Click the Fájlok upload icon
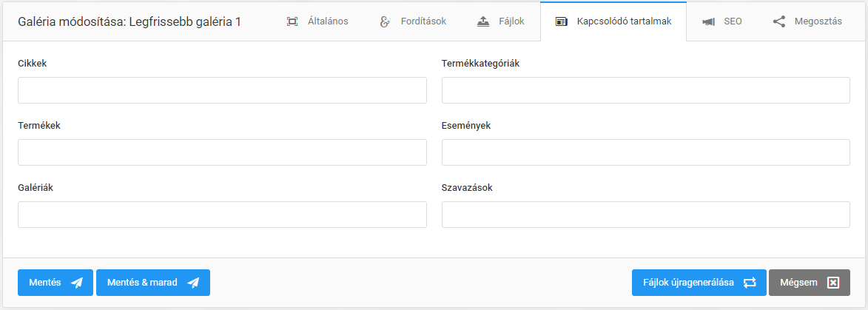 (482, 21)
